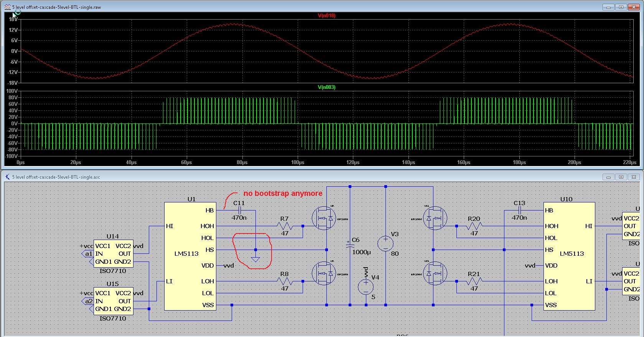Viewport: 644px width, 337px height.
Task: Click the 1000µ value label of C6
Action: [361, 252]
